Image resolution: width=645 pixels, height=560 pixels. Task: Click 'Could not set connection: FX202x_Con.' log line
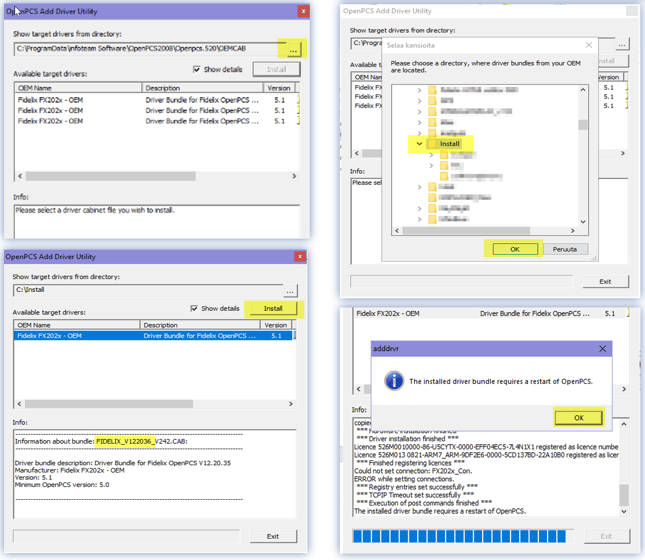click(413, 471)
